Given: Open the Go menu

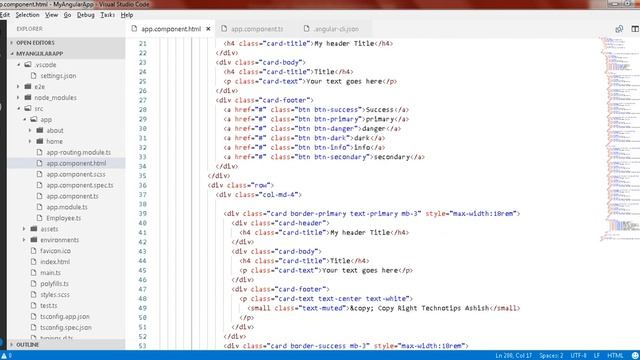Looking at the screenshot, I should [x=67, y=15].
